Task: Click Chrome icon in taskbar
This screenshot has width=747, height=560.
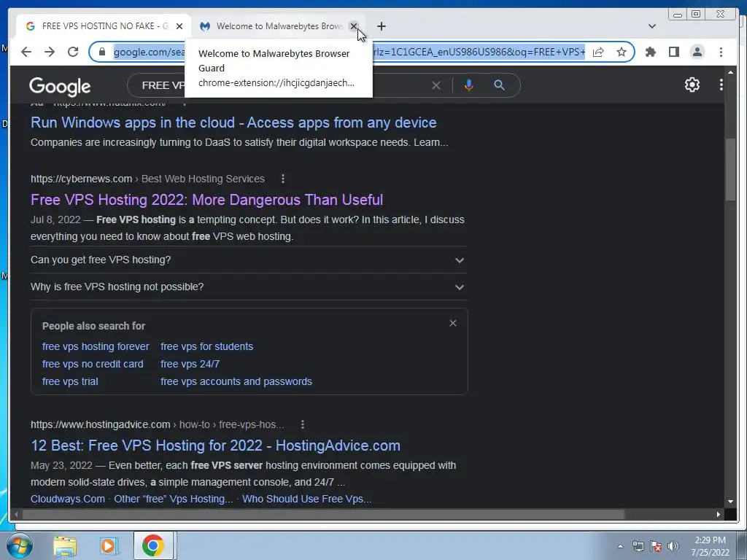Action: point(153,545)
